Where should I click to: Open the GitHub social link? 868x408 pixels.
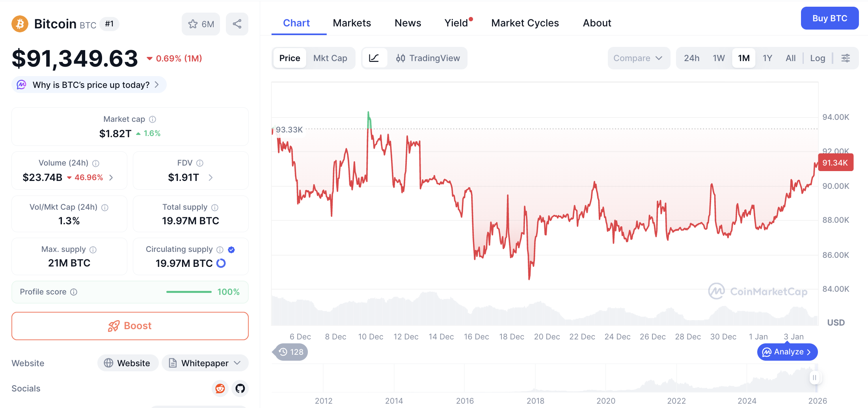240,389
